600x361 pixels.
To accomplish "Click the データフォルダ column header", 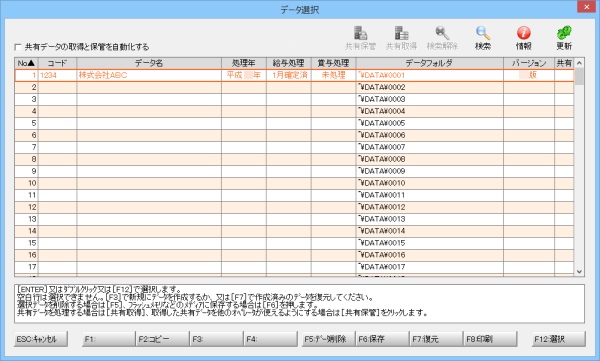I will (x=429, y=63).
